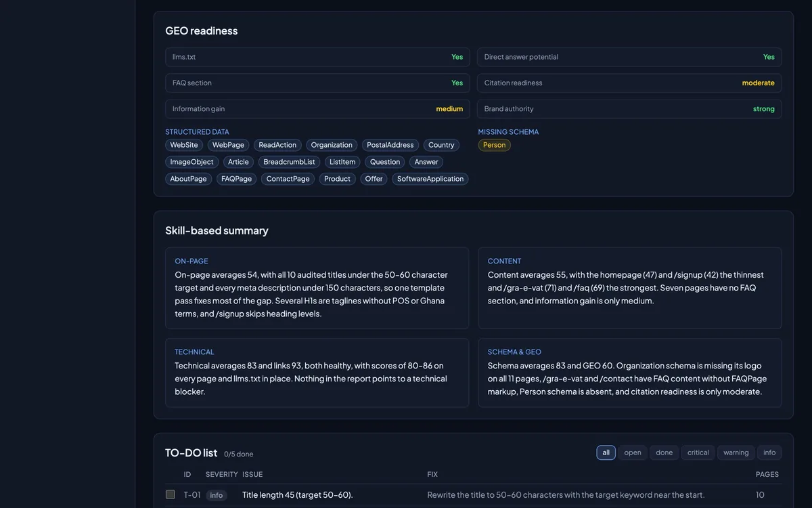
Task: Click the PAGES column header
Action: (767, 474)
